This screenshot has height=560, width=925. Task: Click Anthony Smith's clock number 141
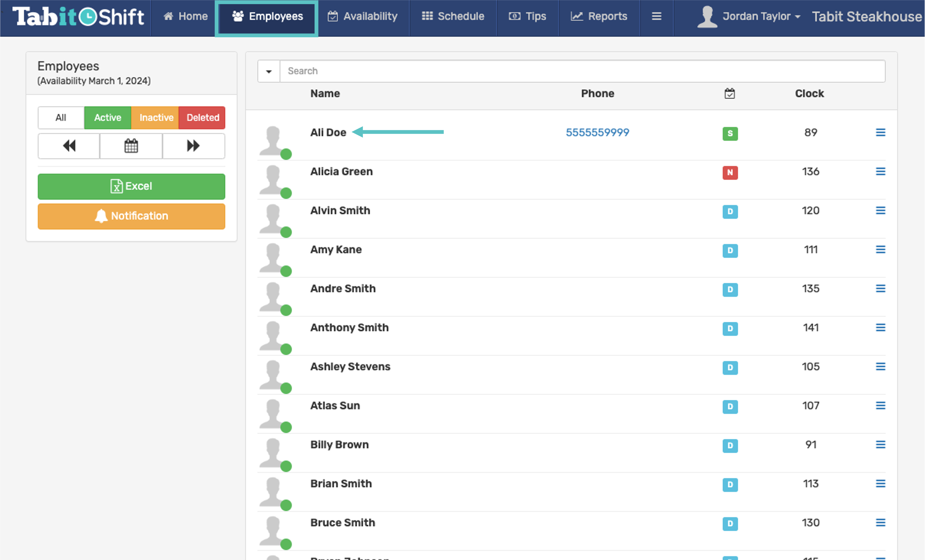point(811,328)
